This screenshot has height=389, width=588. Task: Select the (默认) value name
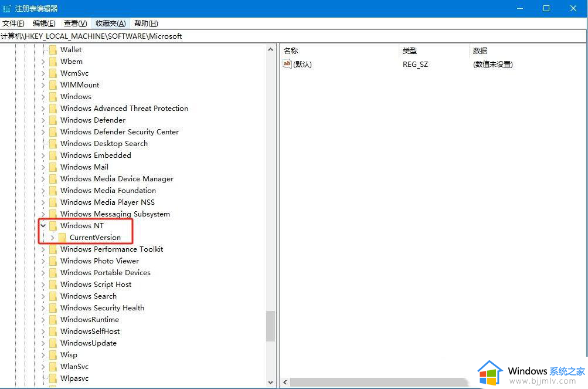(x=303, y=64)
